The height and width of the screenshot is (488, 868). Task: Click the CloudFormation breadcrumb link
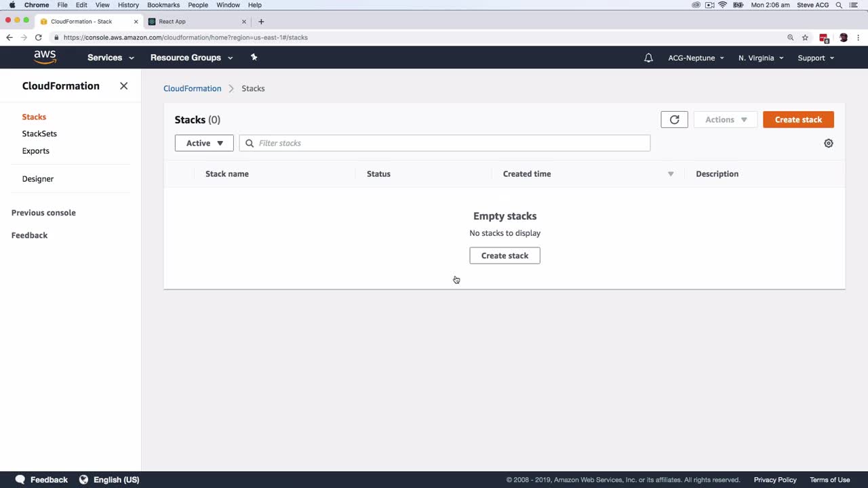click(192, 89)
